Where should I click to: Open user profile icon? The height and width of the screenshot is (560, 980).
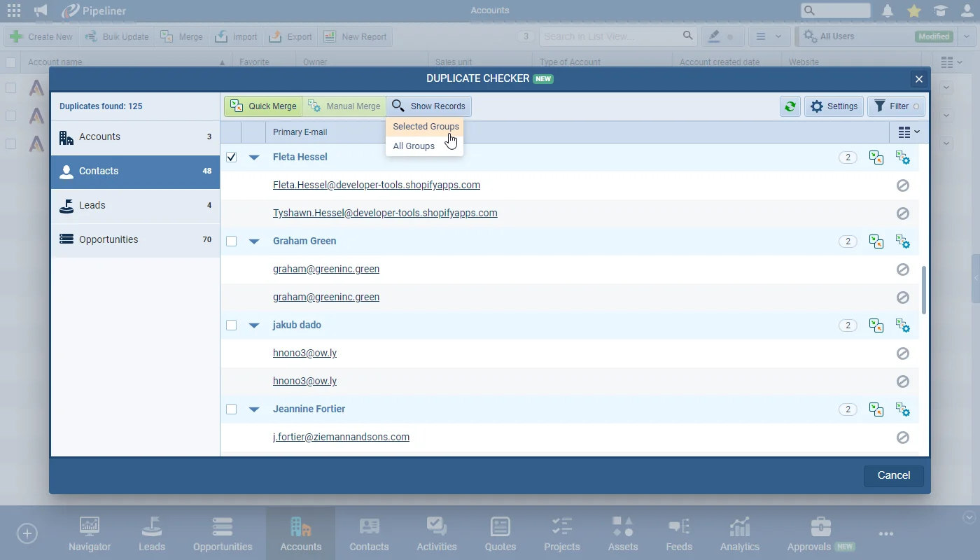pos(967,10)
